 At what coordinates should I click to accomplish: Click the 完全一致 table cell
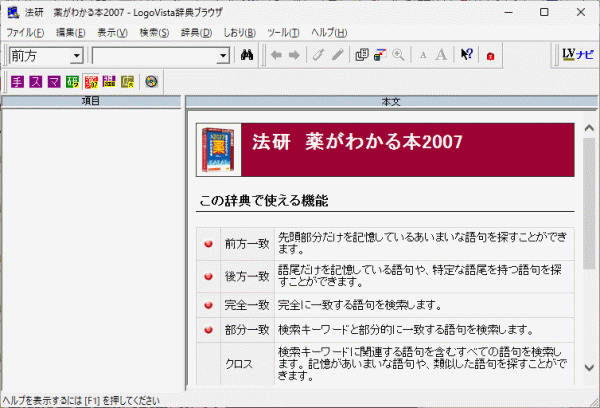tap(247, 305)
